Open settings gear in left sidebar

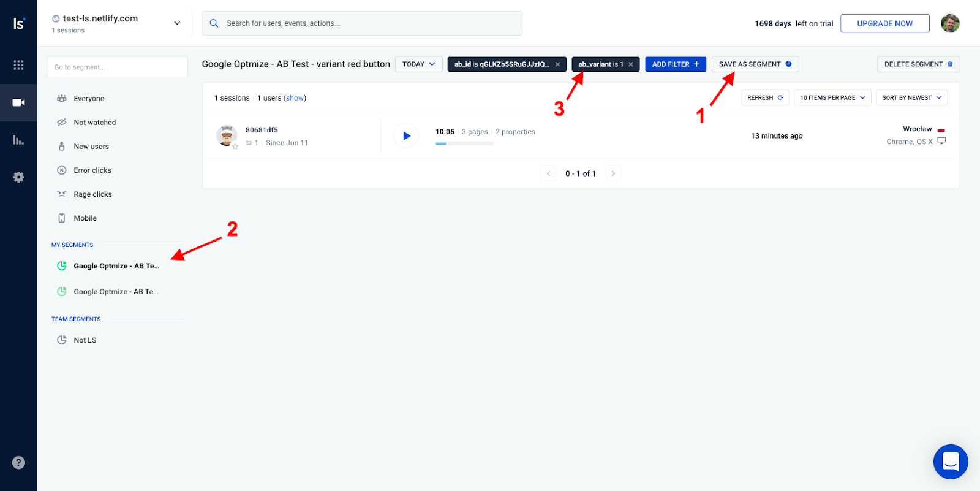coord(18,177)
